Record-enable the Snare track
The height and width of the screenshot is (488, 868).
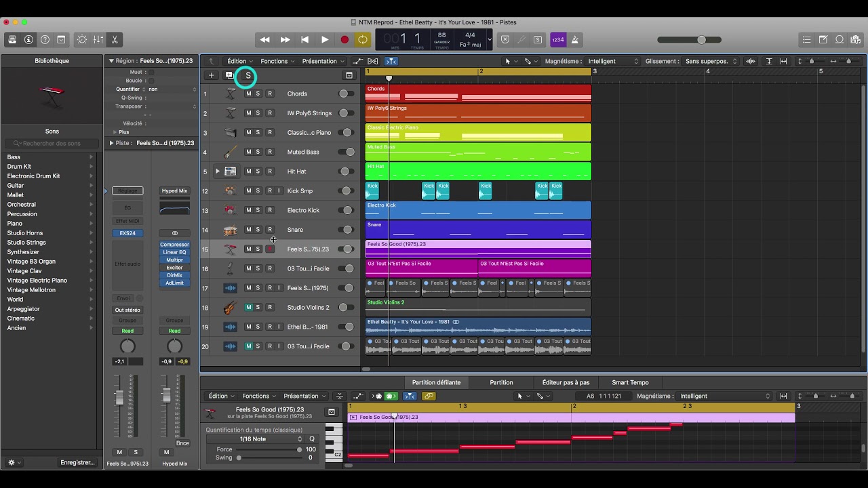(x=269, y=230)
